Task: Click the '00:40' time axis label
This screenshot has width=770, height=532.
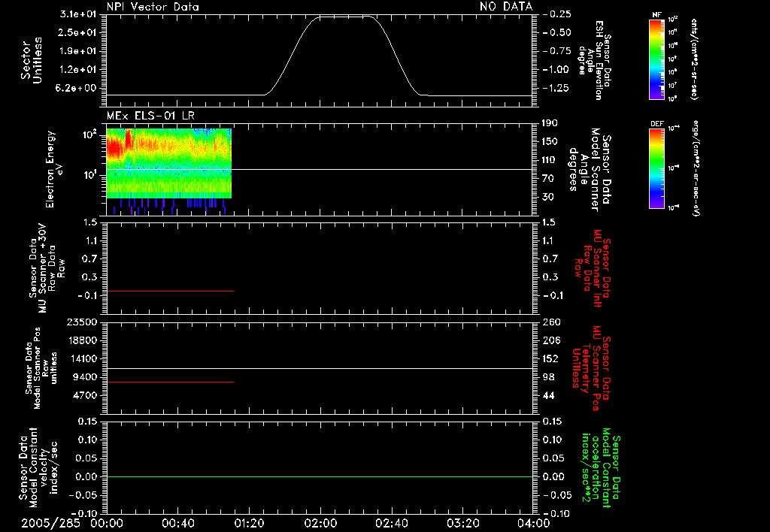Action: click(177, 523)
